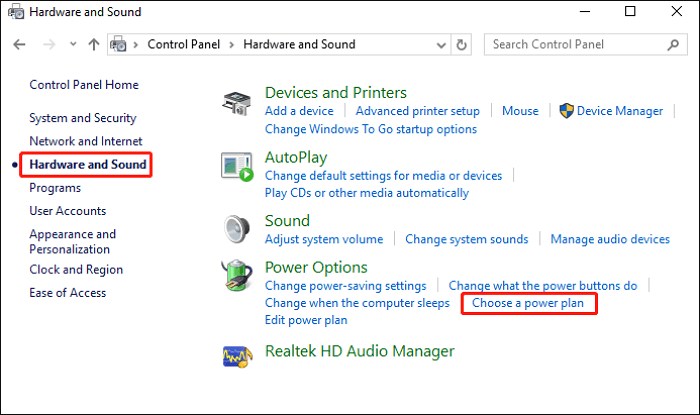Click the Search Control Panel field
The width and height of the screenshot is (700, 415).
click(x=575, y=44)
